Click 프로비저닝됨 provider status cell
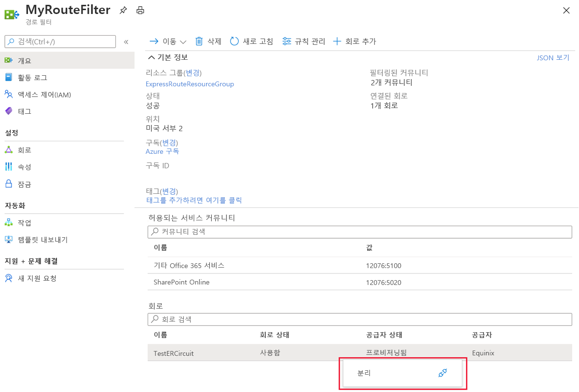Image resolution: width=579 pixels, height=392 pixels. click(386, 352)
